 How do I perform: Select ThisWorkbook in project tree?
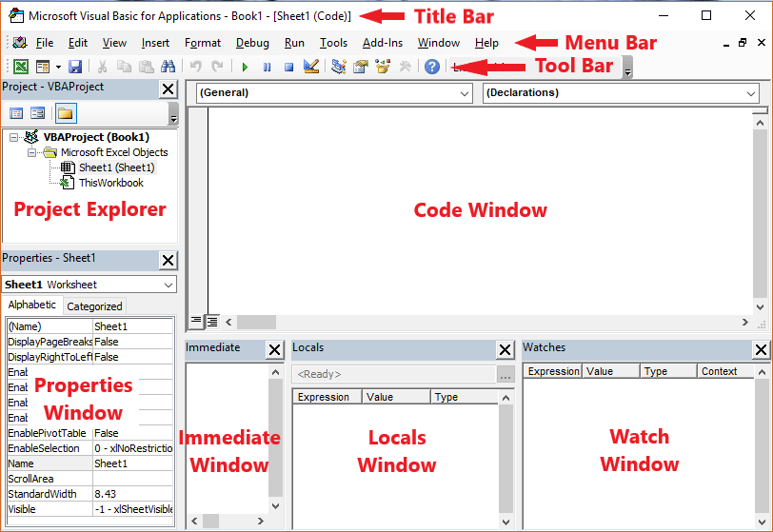[x=111, y=183]
